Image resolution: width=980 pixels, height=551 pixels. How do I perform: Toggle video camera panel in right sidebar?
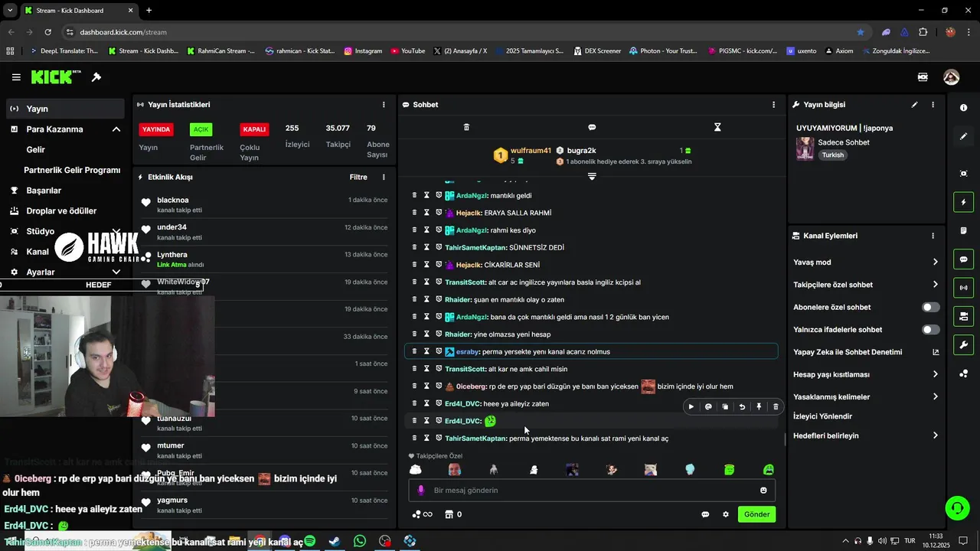(963, 316)
